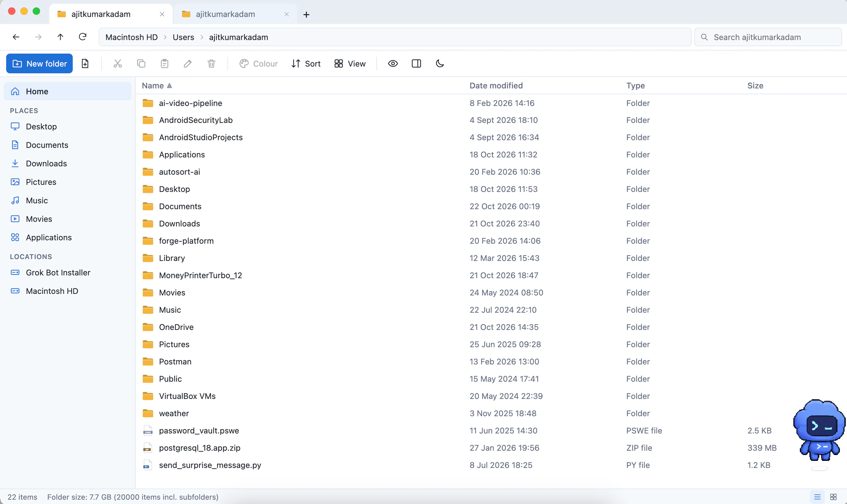Click Macintosh HD in the breadcrumb path

coord(132,37)
